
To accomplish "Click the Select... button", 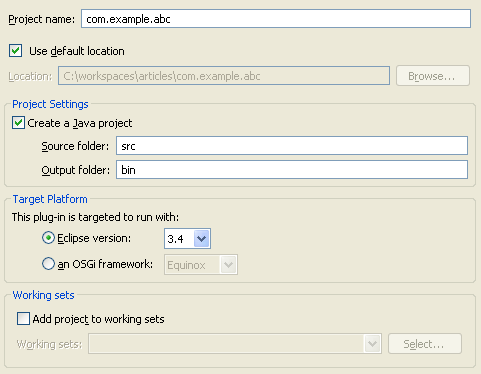I will coord(425,344).
